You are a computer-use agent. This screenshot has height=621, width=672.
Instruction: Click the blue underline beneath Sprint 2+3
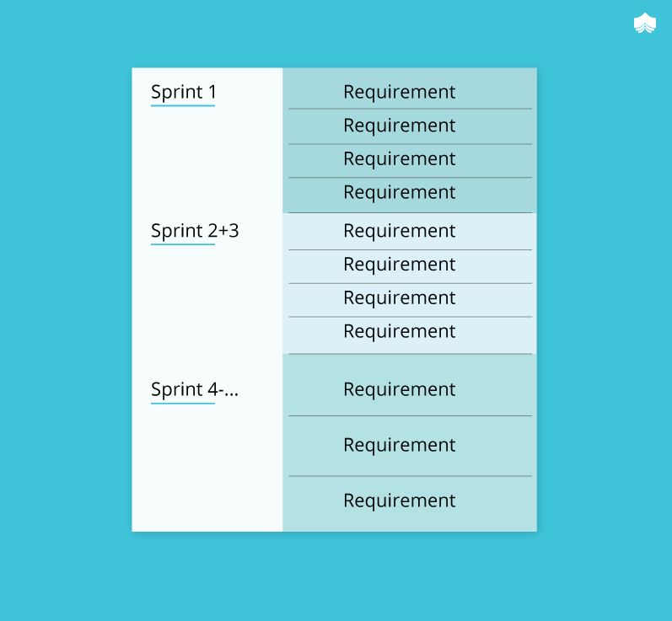183,244
